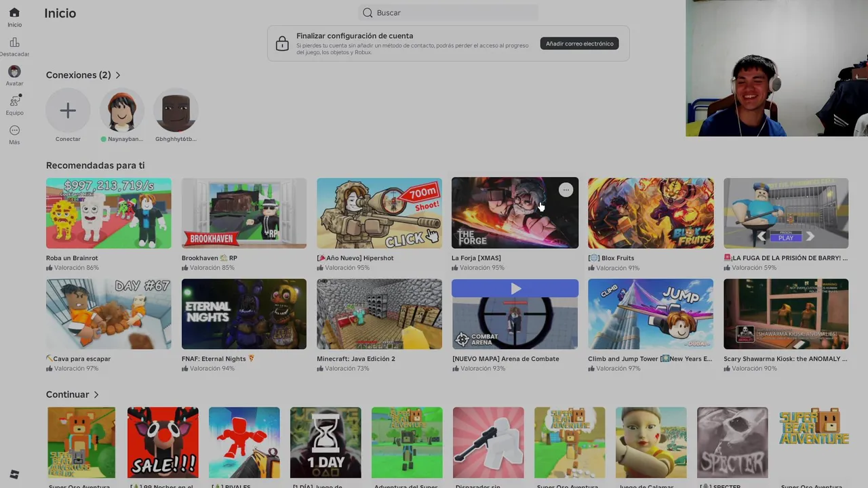This screenshot has width=868, height=488.
Task: Open La Fuga de la Prisión de Barry thumbnail
Action: pyautogui.click(x=786, y=213)
